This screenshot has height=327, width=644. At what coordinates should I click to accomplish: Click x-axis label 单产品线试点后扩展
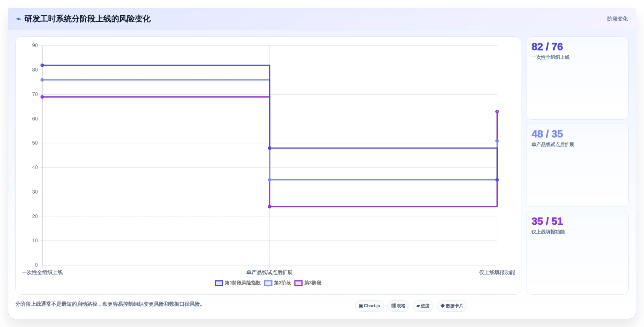270,272
